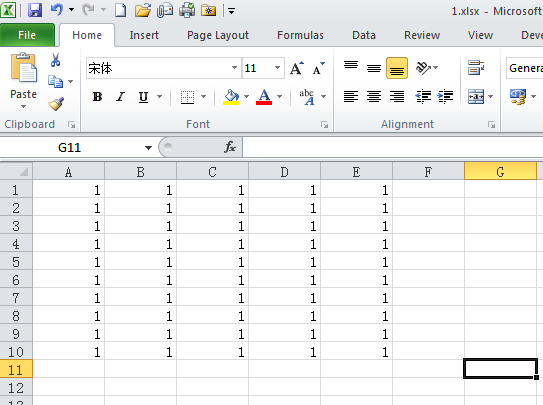Click the email attachment icon in quick toolbar
The width and height of the screenshot is (543, 405).
(165, 10)
